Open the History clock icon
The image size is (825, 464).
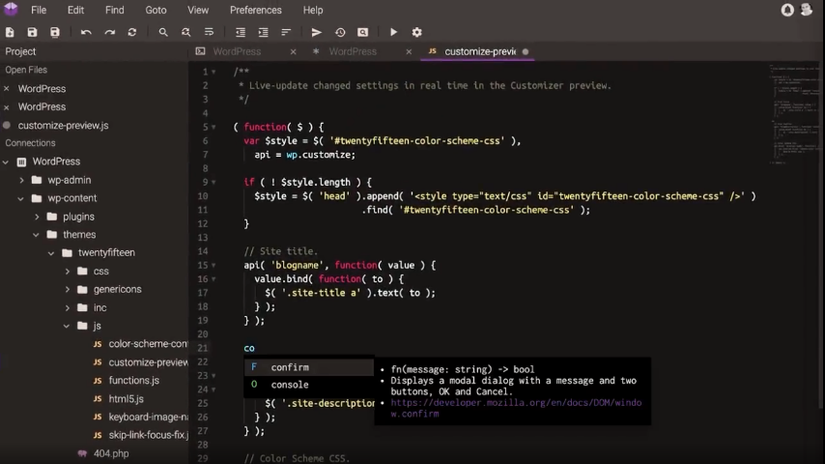click(340, 32)
